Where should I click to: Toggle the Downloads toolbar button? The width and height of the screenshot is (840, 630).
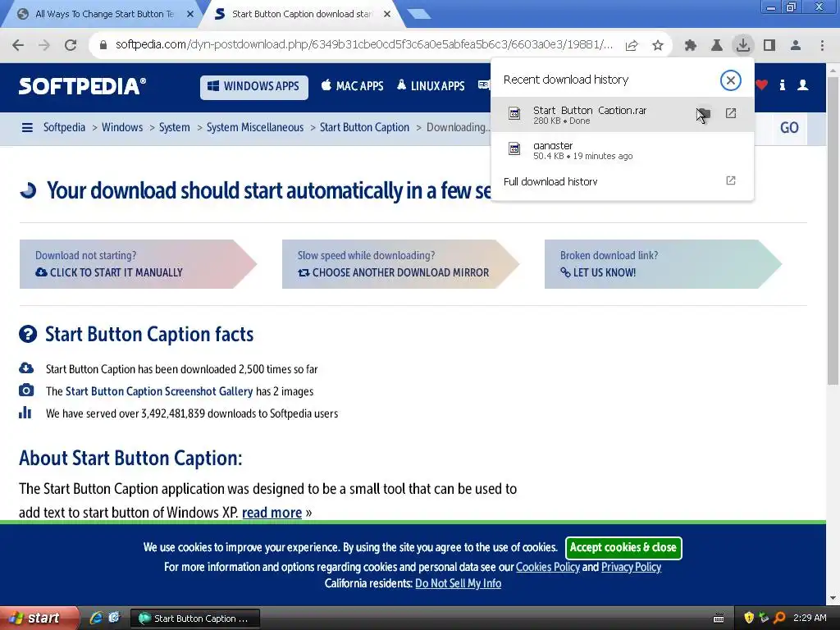point(743,45)
